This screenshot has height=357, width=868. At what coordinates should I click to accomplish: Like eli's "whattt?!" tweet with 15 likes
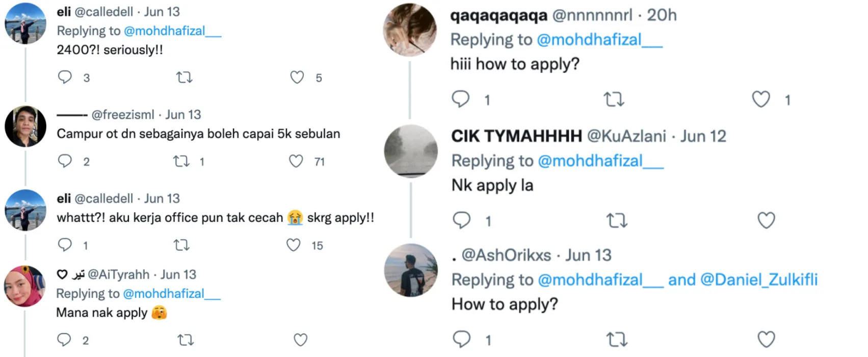[294, 245]
